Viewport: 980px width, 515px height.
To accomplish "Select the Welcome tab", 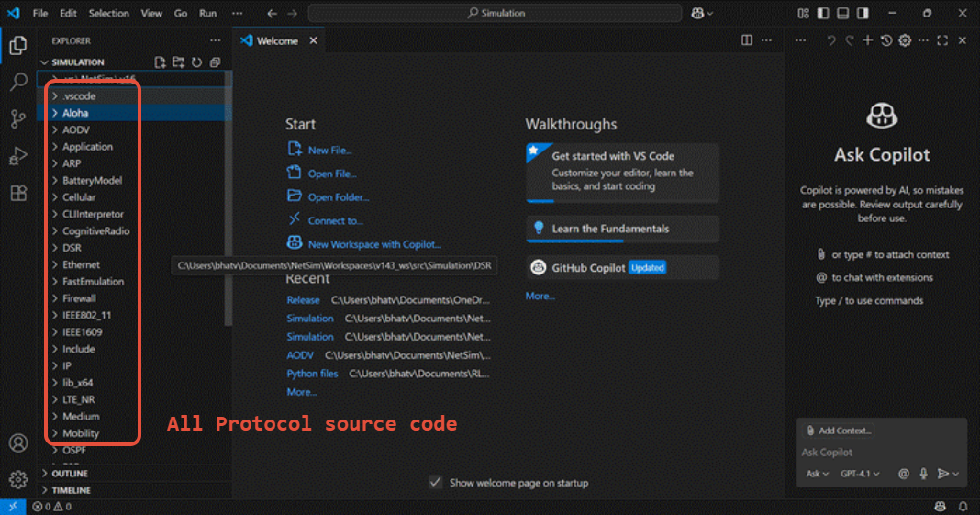I will 278,40.
